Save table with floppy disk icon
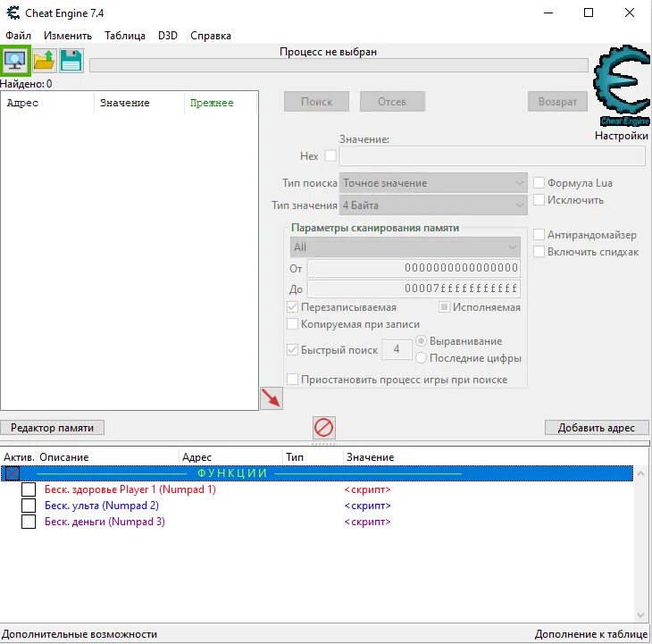This screenshot has width=652, height=644. [71, 61]
